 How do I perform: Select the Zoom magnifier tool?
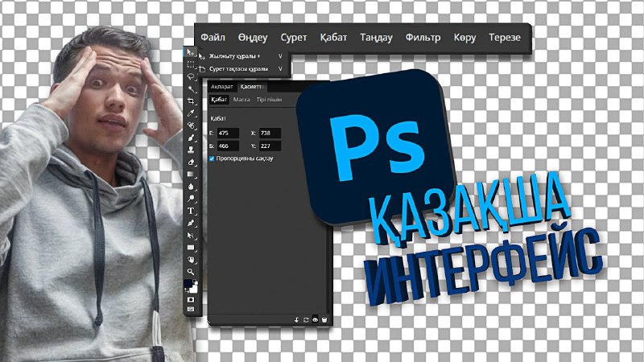pyautogui.click(x=191, y=272)
